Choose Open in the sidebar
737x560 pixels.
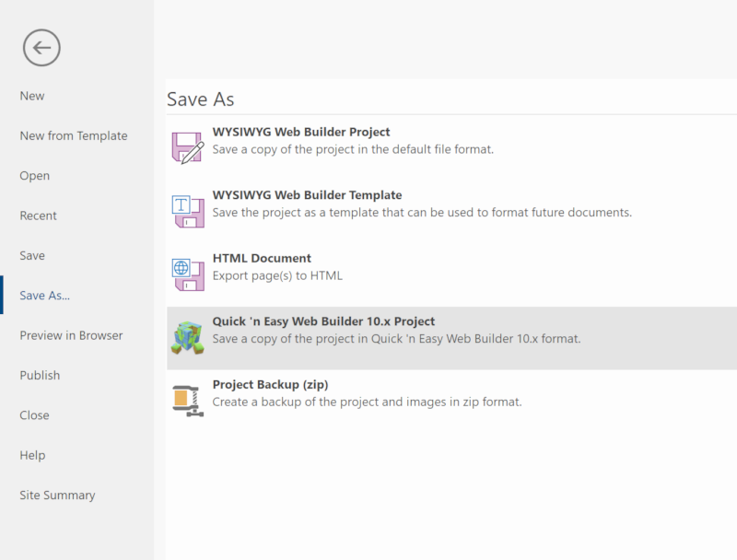click(x=34, y=176)
